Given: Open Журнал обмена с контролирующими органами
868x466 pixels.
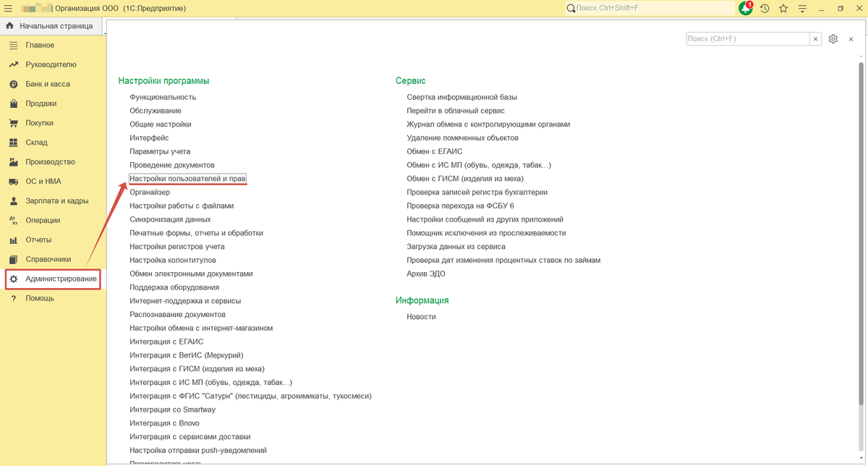Looking at the screenshot, I should tap(488, 124).
